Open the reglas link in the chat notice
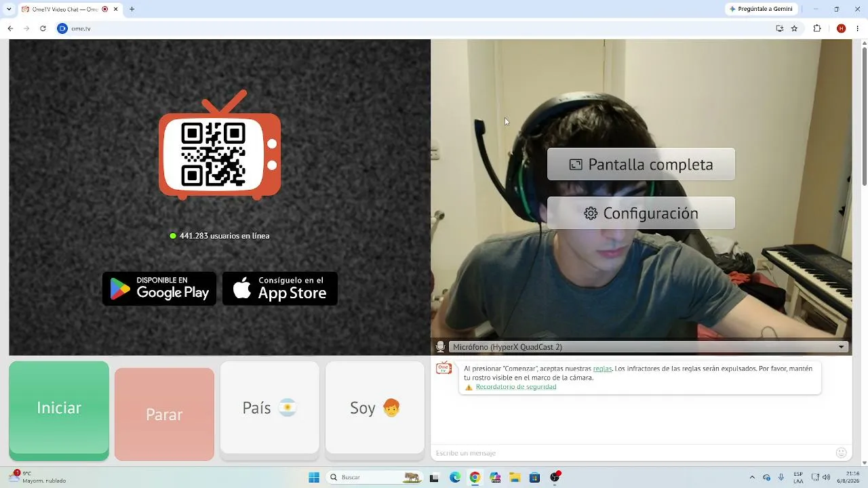The height and width of the screenshot is (488, 868). pos(602,369)
